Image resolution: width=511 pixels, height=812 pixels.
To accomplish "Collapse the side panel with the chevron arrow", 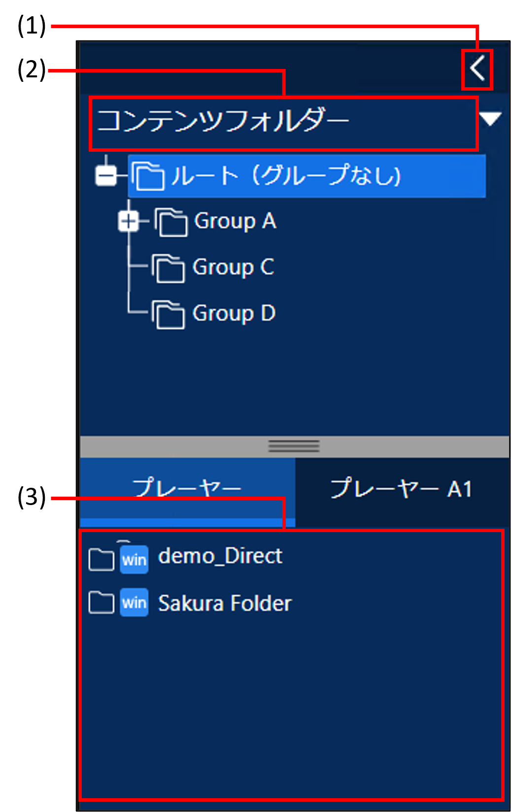I will click(477, 69).
